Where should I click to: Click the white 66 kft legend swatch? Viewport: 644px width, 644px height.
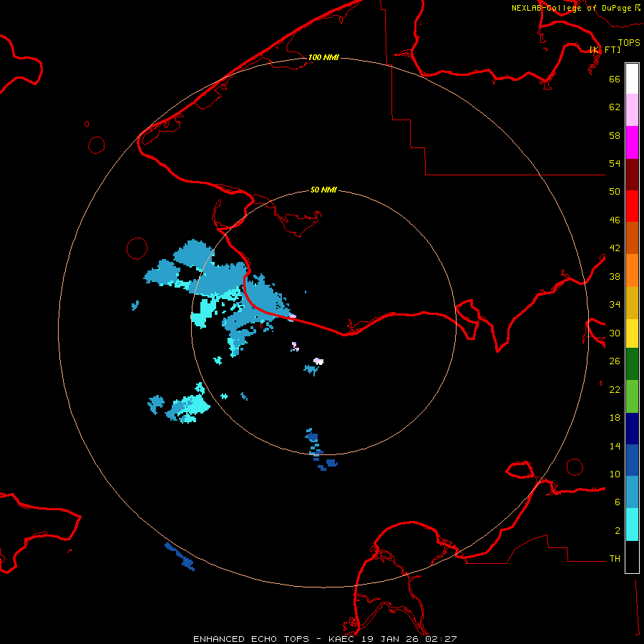click(632, 79)
